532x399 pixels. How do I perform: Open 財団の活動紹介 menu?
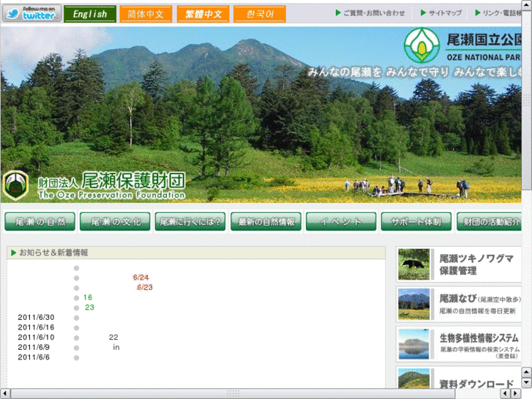point(489,222)
